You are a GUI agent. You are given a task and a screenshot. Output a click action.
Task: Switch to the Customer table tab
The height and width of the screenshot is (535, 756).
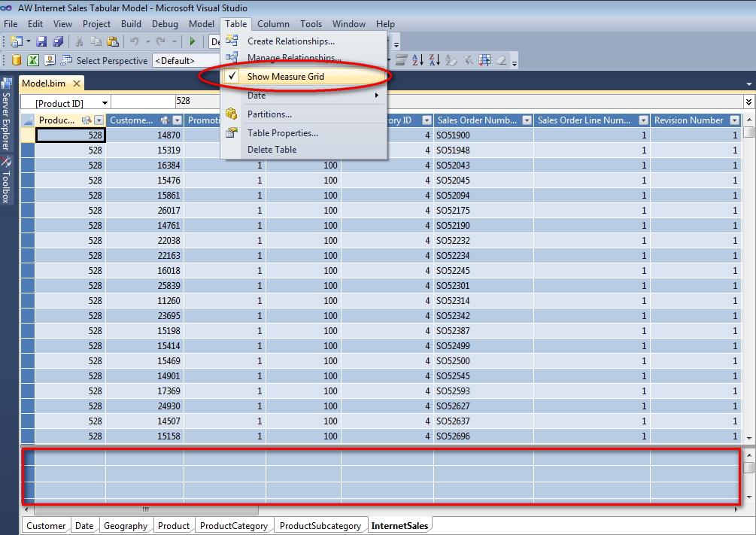pos(47,525)
